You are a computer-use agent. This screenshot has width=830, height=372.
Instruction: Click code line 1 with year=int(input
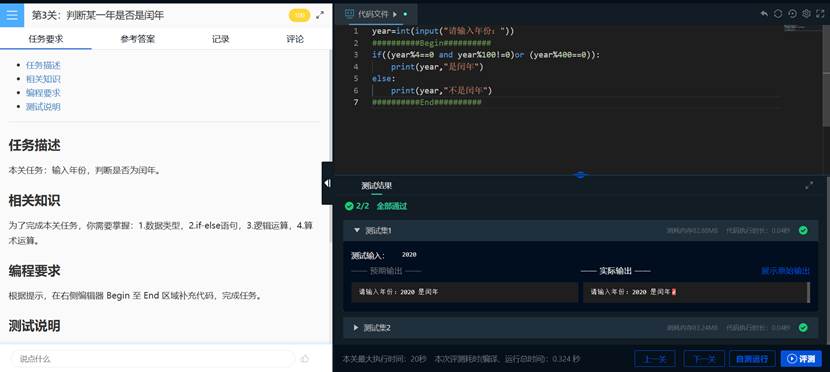(x=443, y=31)
